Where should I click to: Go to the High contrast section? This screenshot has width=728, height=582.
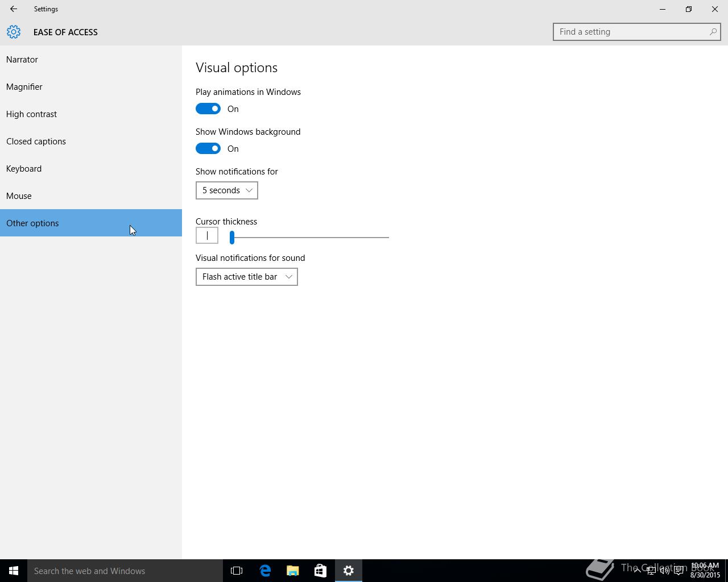click(31, 114)
